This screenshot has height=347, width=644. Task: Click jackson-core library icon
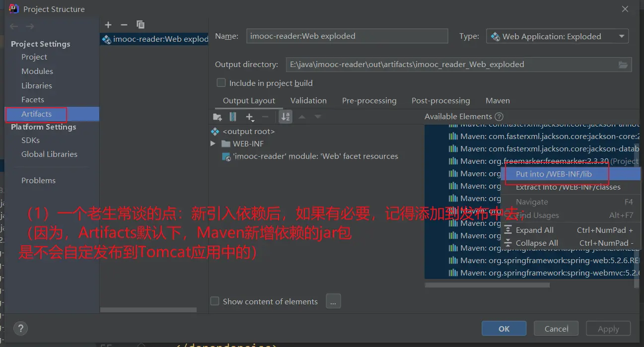click(453, 136)
